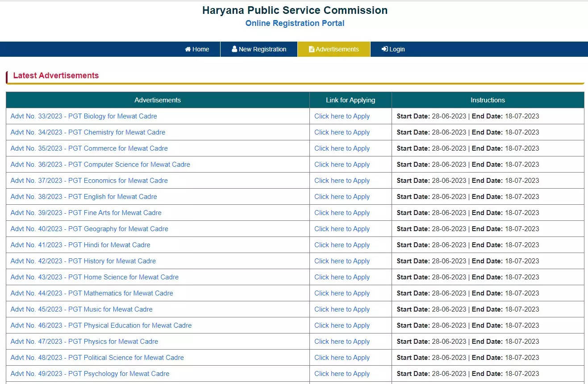
Task: Click here to Apply for PGT Hindi
Action: [x=342, y=245]
